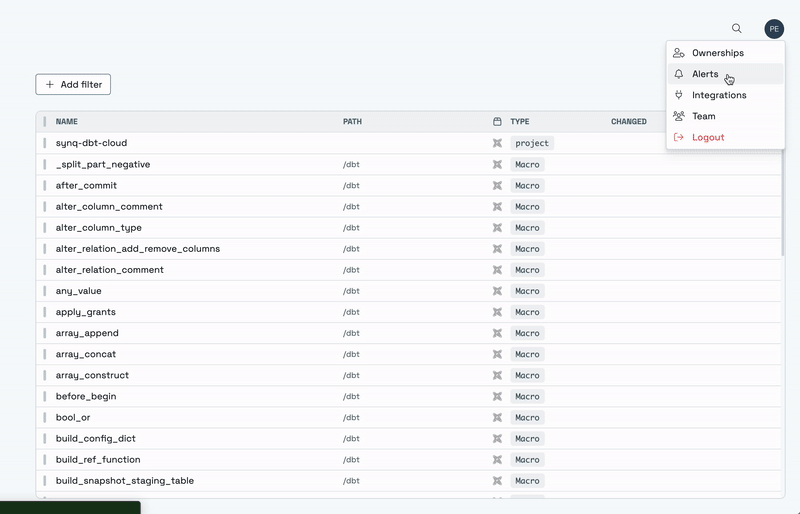
Task: Open the alter_relation_add_remove_columns macro
Action: click(138, 249)
